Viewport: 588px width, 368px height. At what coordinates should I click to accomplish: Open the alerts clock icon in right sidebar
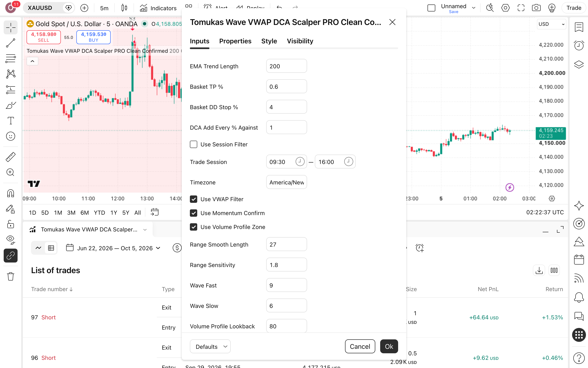coord(579,45)
